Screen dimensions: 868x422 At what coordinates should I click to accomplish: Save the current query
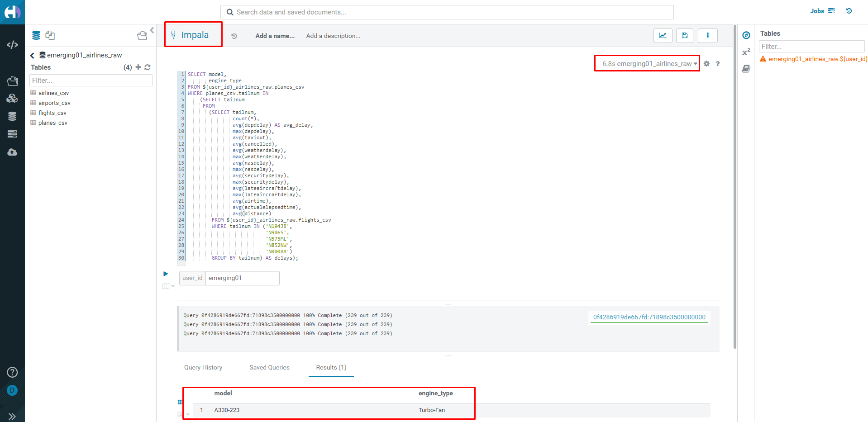point(685,36)
